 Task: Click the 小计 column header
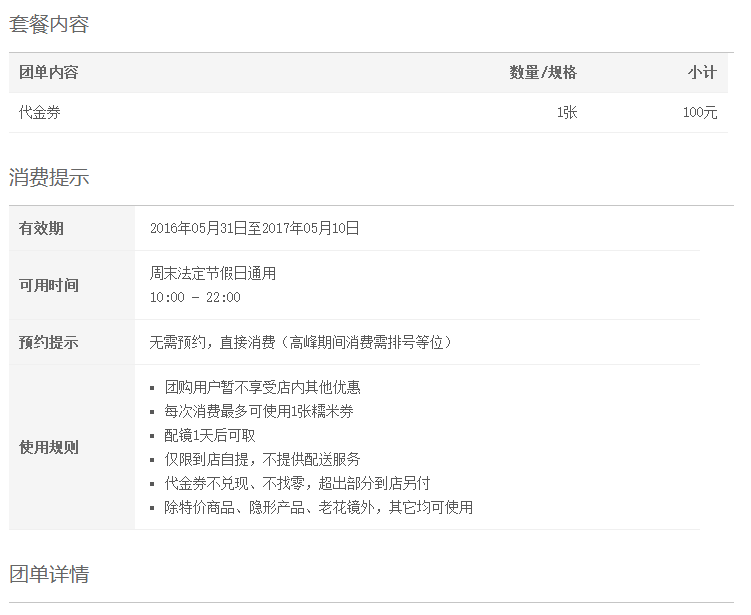click(x=702, y=72)
